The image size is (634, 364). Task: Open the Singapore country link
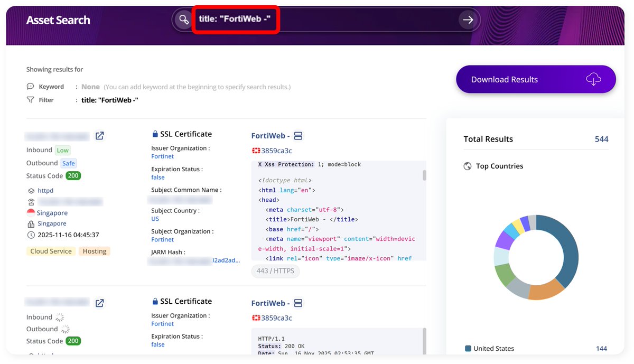52,213
